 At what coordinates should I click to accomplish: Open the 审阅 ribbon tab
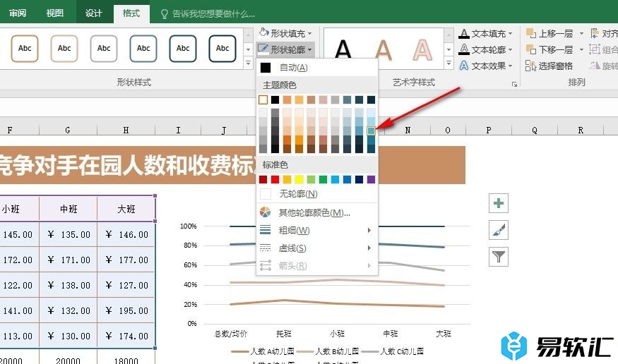point(18,13)
